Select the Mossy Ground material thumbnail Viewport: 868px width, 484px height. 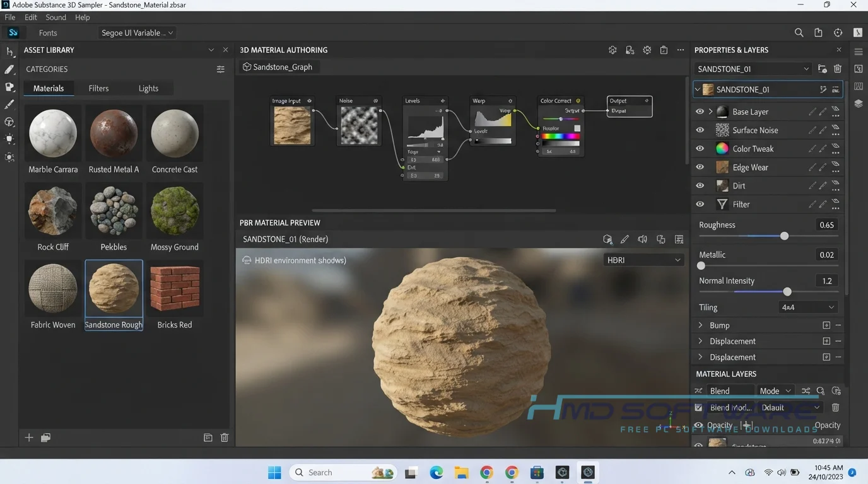click(175, 210)
